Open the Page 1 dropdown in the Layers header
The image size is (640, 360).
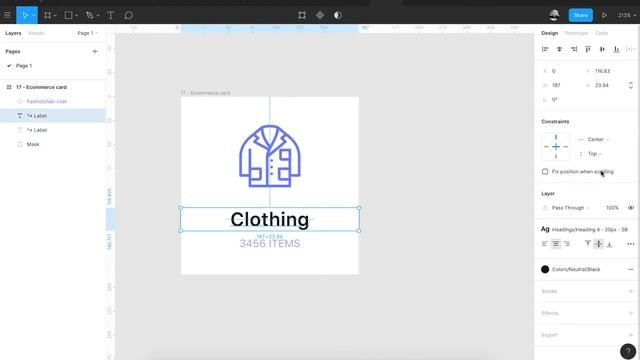[x=87, y=33]
